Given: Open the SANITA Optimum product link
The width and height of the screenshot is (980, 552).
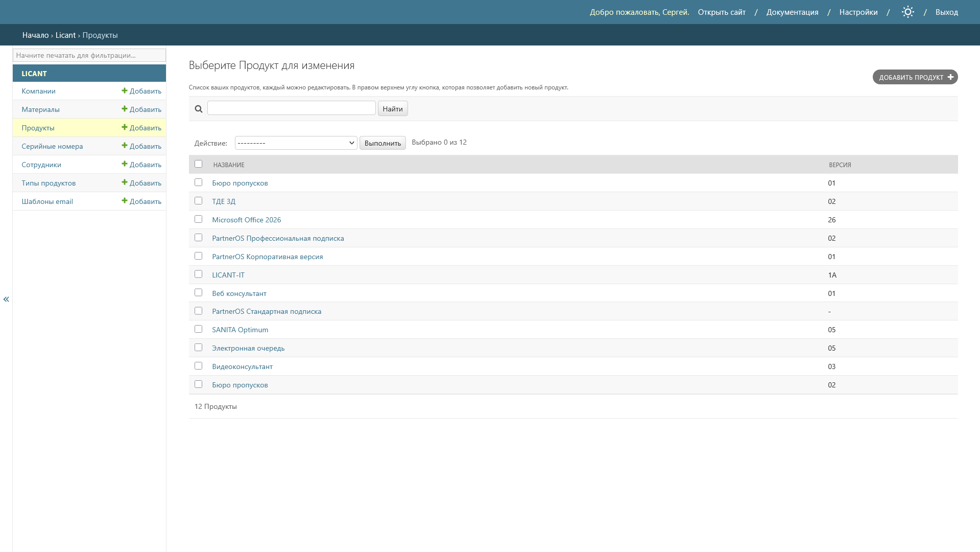Looking at the screenshot, I should click(240, 330).
